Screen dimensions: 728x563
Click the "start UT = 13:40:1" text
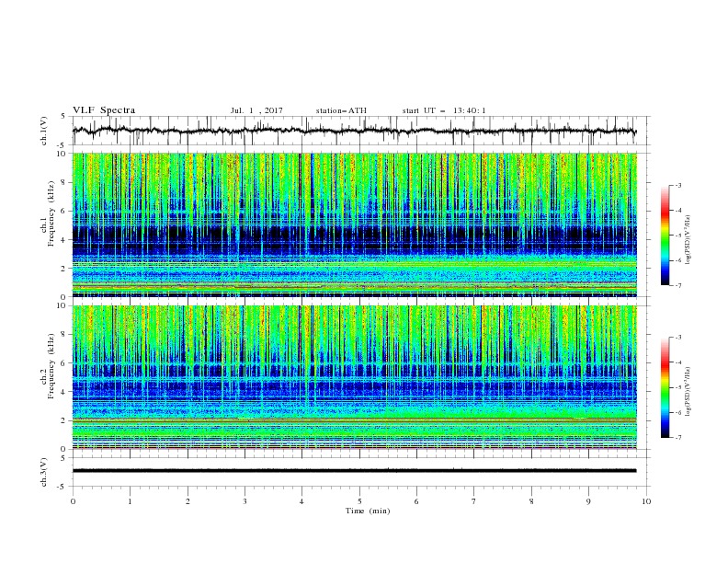point(444,110)
